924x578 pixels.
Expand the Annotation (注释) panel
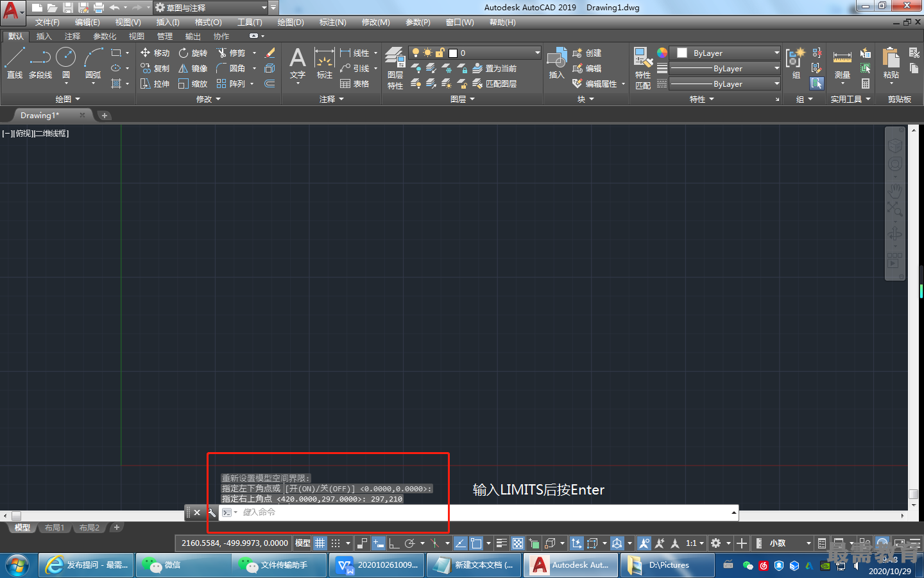[x=332, y=99]
